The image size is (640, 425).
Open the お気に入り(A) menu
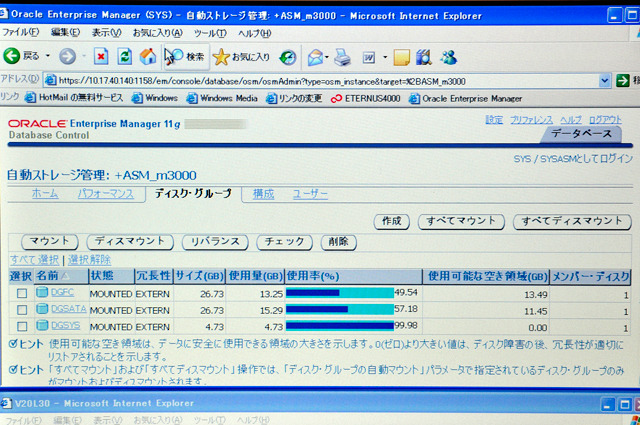(158, 33)
